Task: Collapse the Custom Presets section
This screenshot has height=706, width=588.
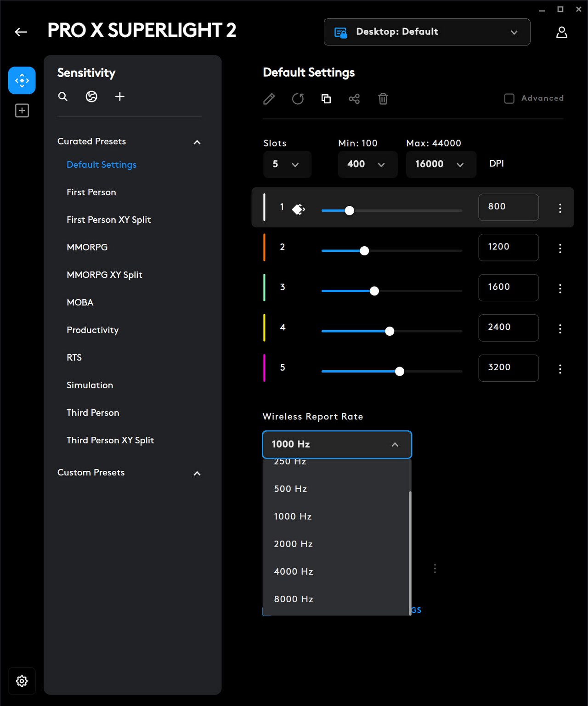Action: [197, 474]
